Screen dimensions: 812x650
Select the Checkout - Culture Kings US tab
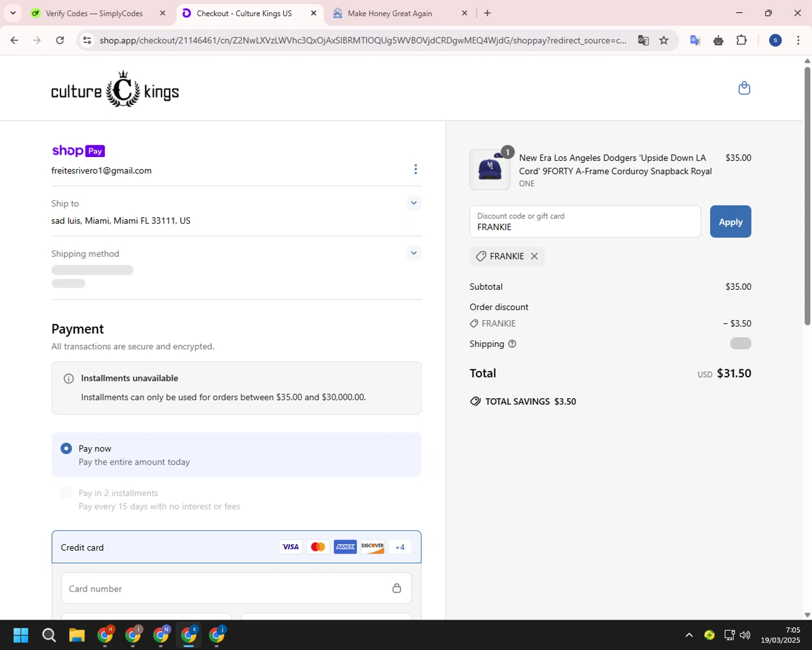[244, 13]
